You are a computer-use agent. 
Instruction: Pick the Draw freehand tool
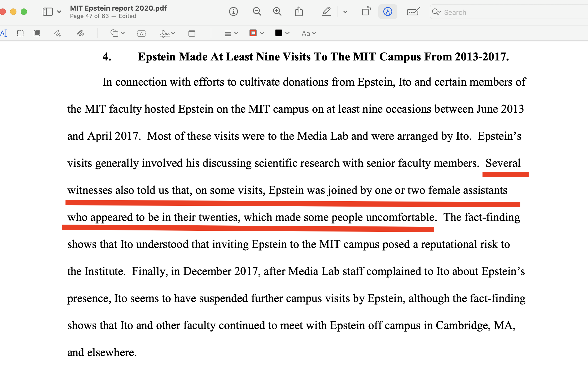pyautogui.click(x=80, y=33)
